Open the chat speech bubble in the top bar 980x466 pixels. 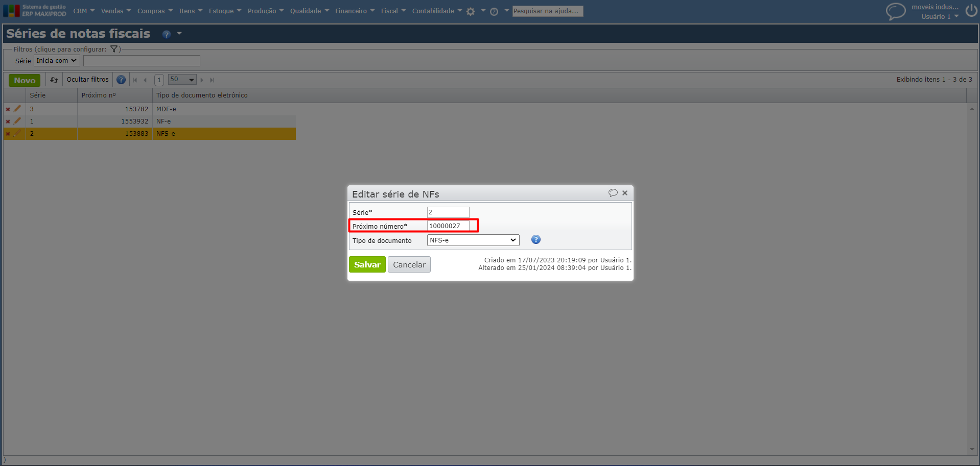(x=895, y=11)
